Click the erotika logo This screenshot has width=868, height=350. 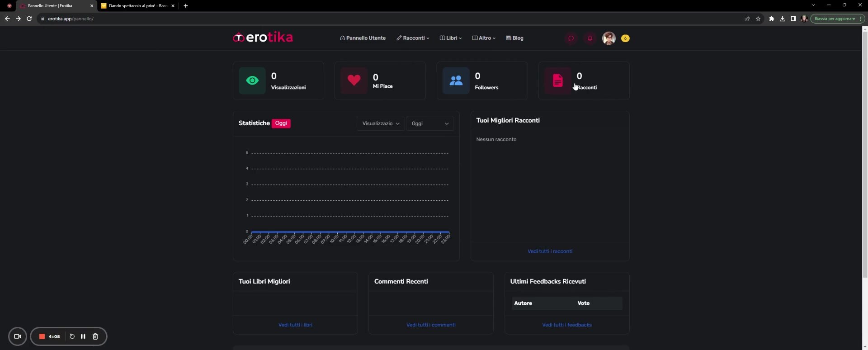tap(263, 38)
